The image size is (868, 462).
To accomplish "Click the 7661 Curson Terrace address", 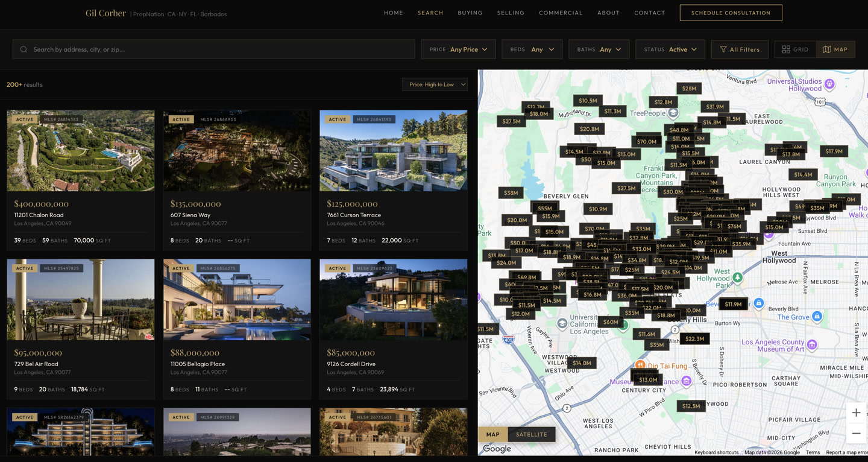I will 354,215.
